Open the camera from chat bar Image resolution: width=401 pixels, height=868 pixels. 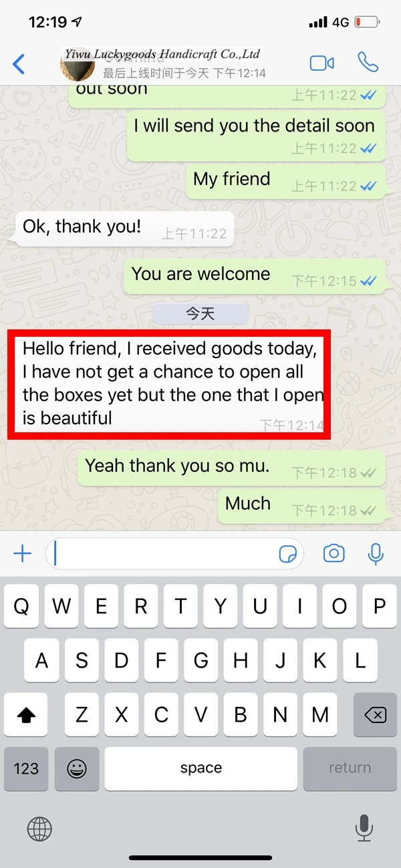pos(333,553)
